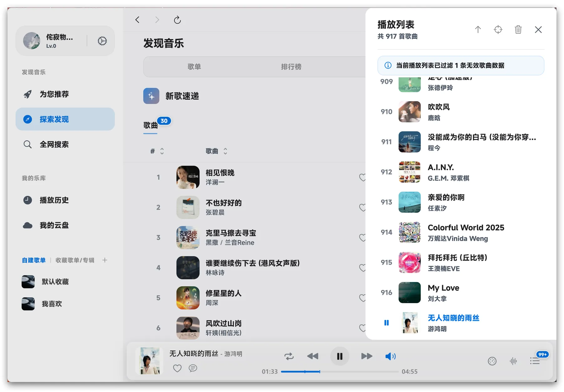Open the audio waveform effects icon
Image resolution: width=564 pixels, height=392 pixels.
(x=513, y=361)
